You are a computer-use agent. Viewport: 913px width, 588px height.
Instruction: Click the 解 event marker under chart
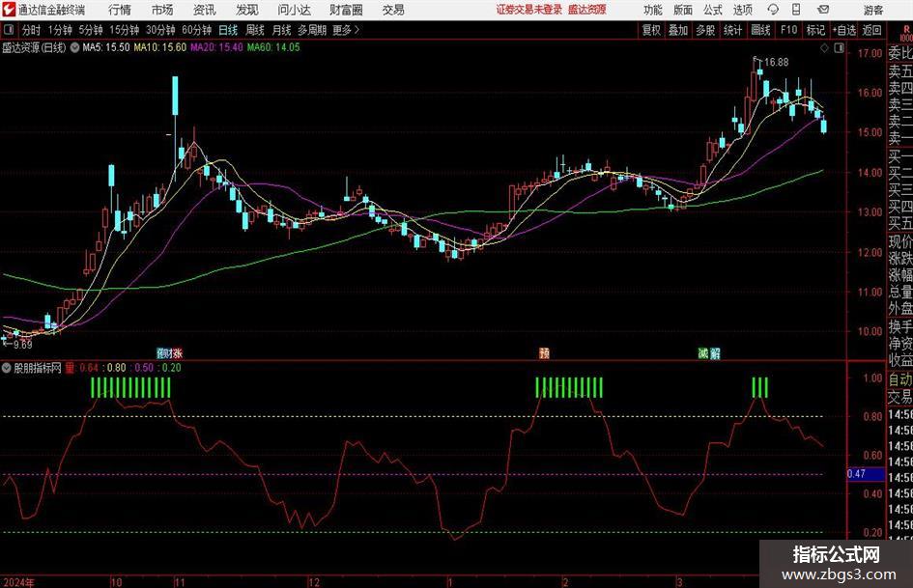click(x=714, y=352)
